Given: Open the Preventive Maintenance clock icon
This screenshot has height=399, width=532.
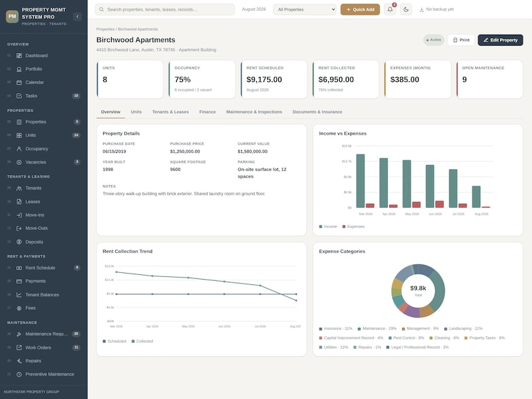Looking at the screenshot, I should (x=19, y=374).
